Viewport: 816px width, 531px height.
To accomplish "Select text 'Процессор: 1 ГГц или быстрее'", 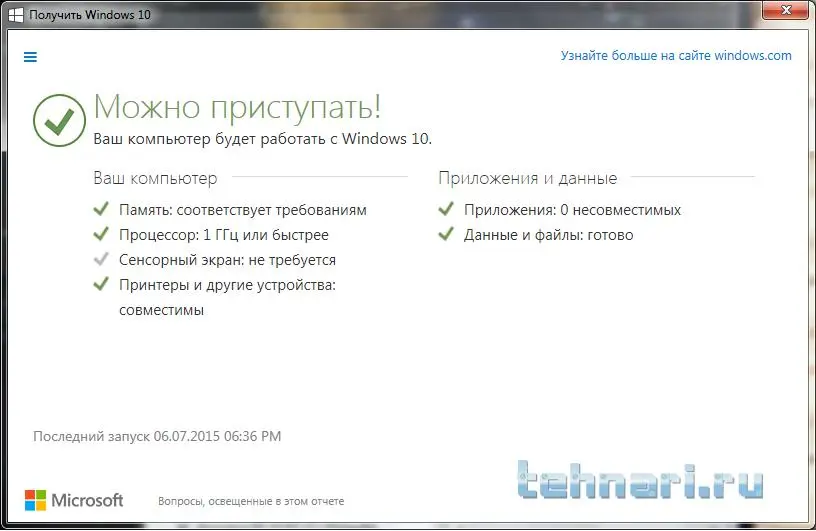I will (224, 235).
